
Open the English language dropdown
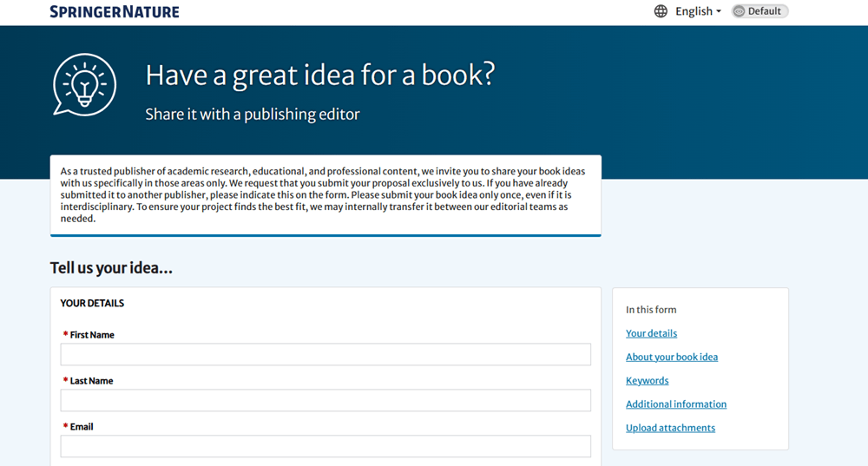click(698, 11)
